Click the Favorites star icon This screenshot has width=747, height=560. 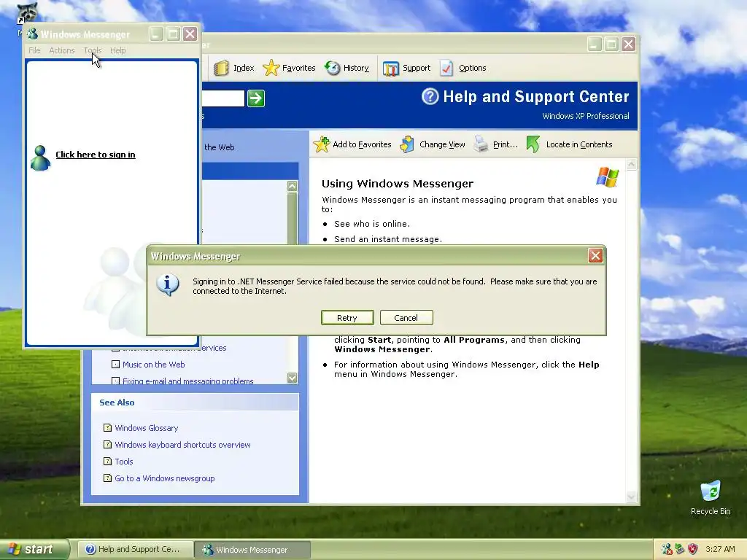[271, 68]
